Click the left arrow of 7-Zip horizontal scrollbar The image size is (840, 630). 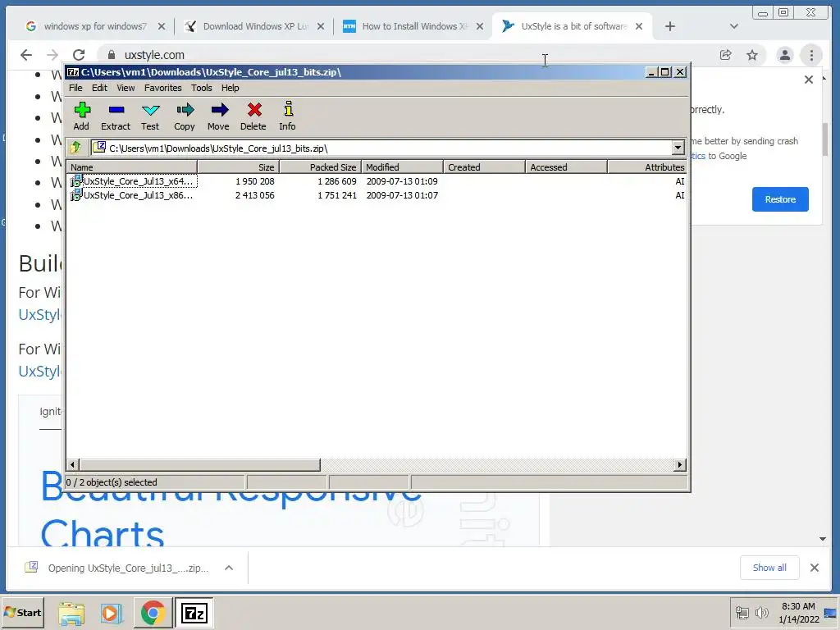73,464
